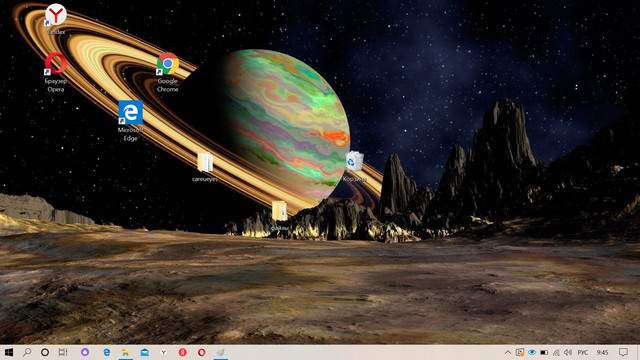This screenshot has width=640, height=360.
Task: Open taskbar search magnifier
Action: click(x=27, y=352)
